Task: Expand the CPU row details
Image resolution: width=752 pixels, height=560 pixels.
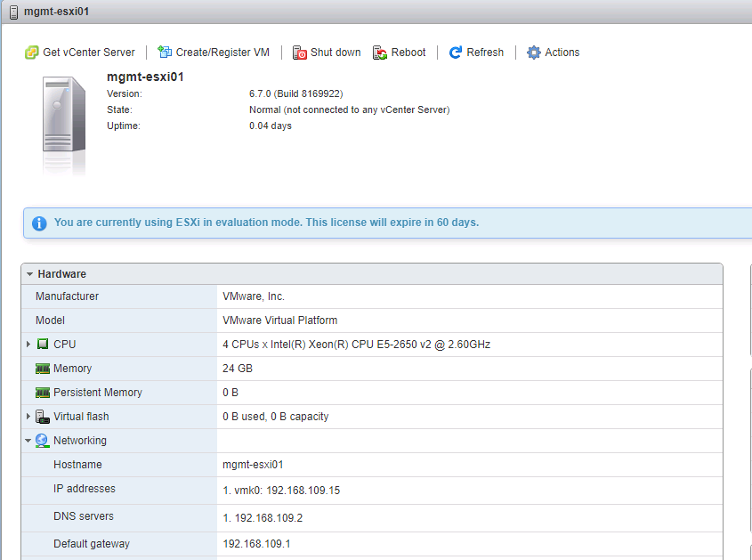Action: coord(29,344)
